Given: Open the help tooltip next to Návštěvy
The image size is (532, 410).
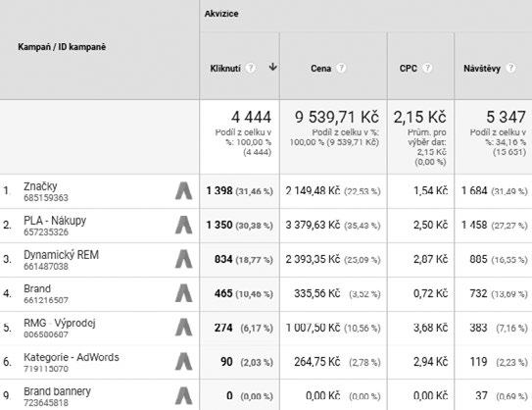Looking at the screenshot, I should 510,68.
